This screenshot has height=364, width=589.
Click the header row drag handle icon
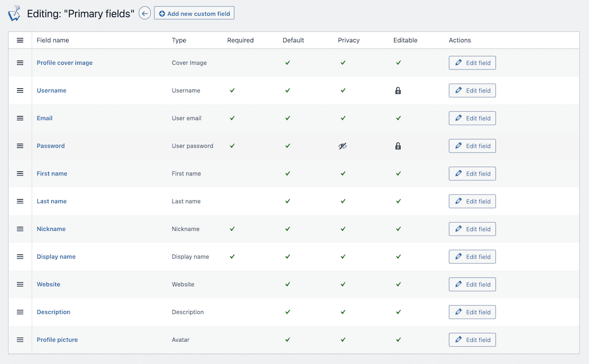[x=20, y=40]
